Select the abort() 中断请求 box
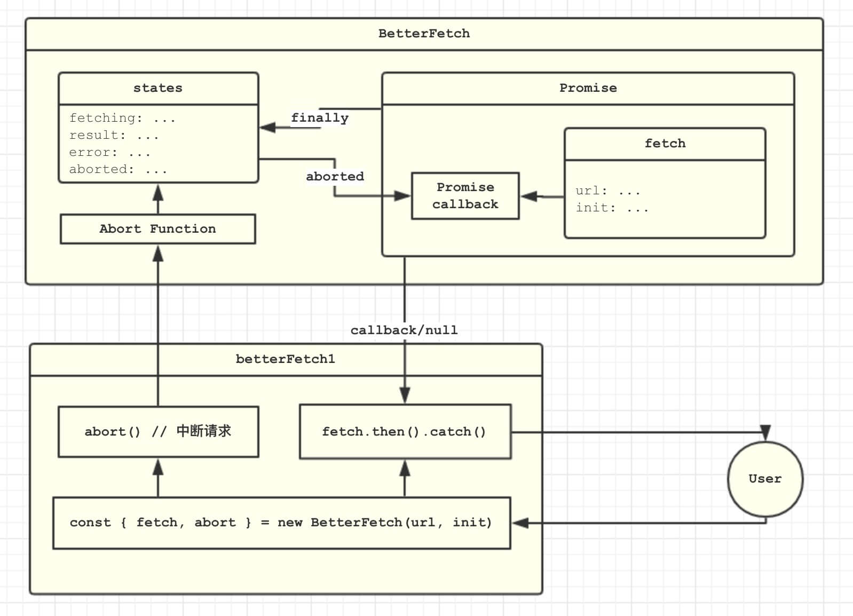The image size is (853, 616). (x=158, y=431)
